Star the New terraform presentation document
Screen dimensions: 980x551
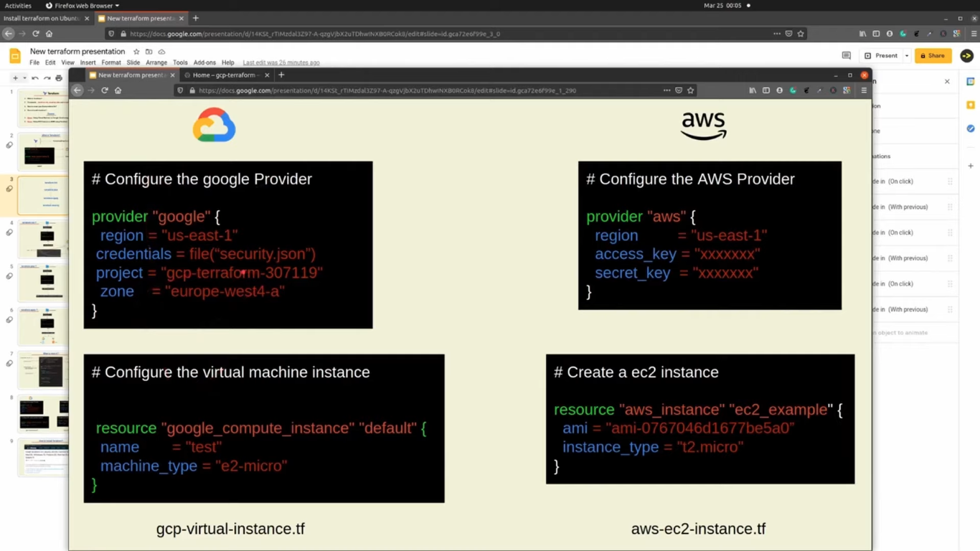[136, 52]
